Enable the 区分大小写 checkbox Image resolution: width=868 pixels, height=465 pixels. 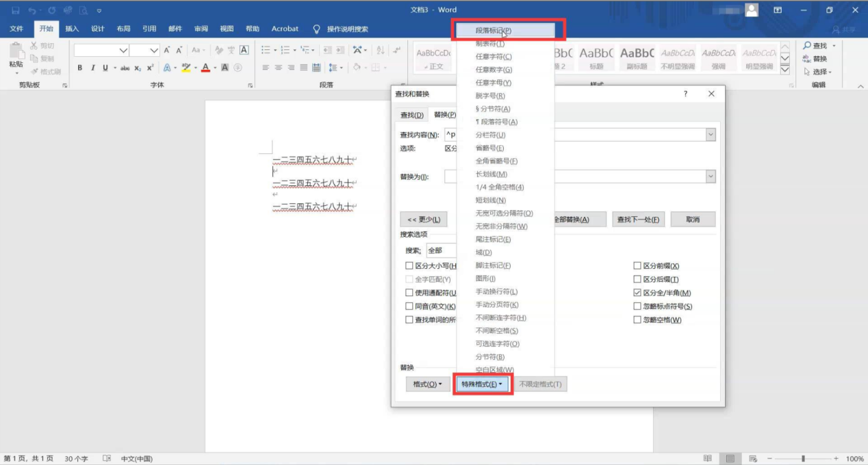click(x=409, y=266)
